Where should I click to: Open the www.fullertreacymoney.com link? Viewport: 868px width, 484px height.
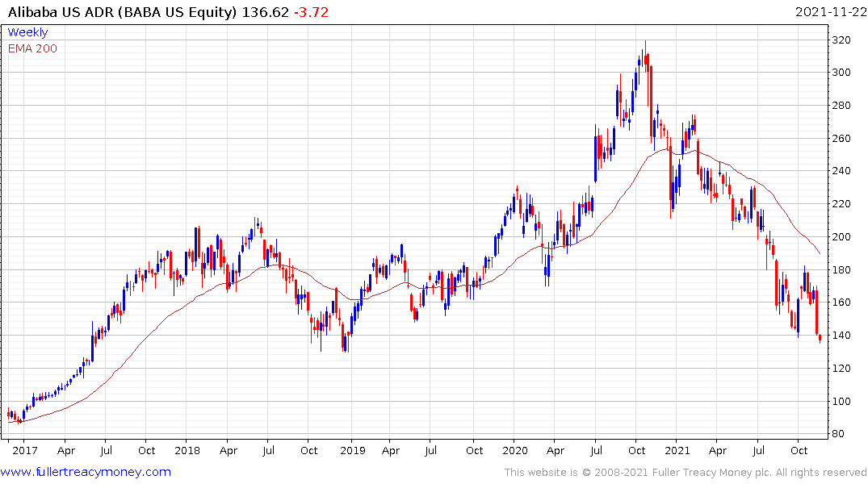tap(86, 472)
